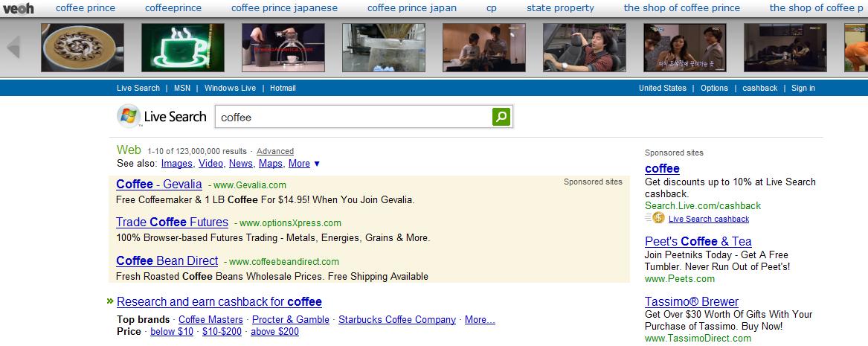This screenshot has width=868, height=346.
Task: Switch to Images search results
Action: 176,164
